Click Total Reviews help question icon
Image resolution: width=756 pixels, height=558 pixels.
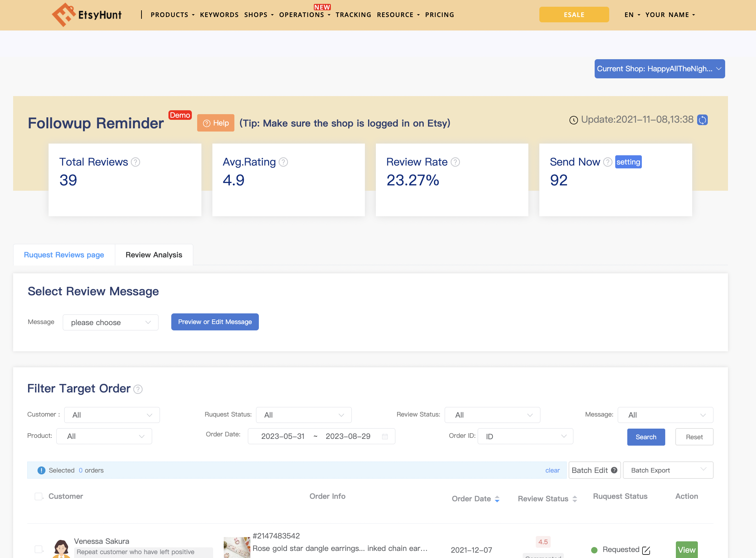135,162
